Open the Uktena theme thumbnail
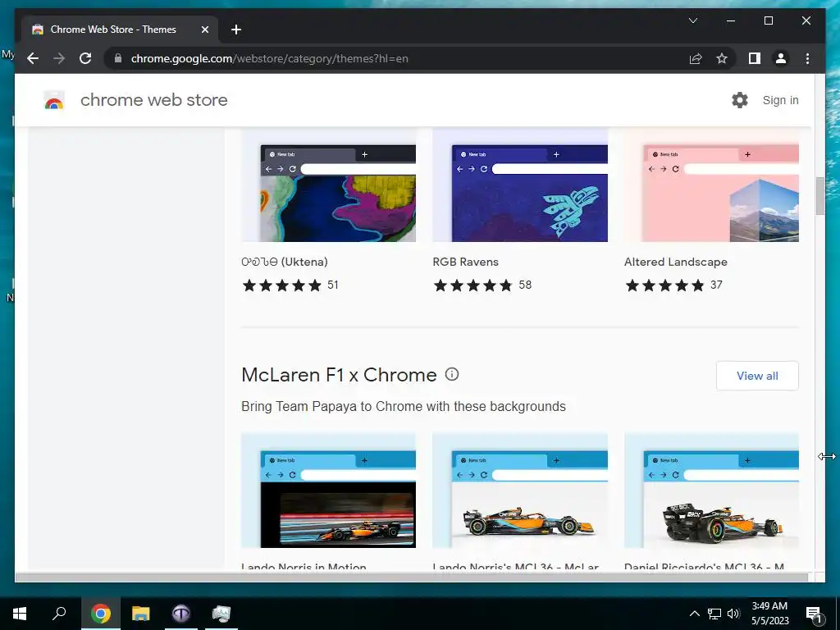The image size is (840, 630). 328,185
